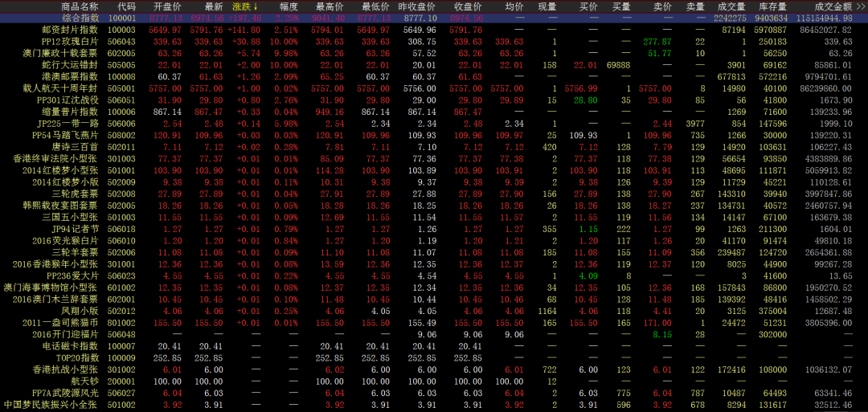Select 2016开门迎福片 row
The width and height of the screenshot is (868, 412).
tap(434, 333)
